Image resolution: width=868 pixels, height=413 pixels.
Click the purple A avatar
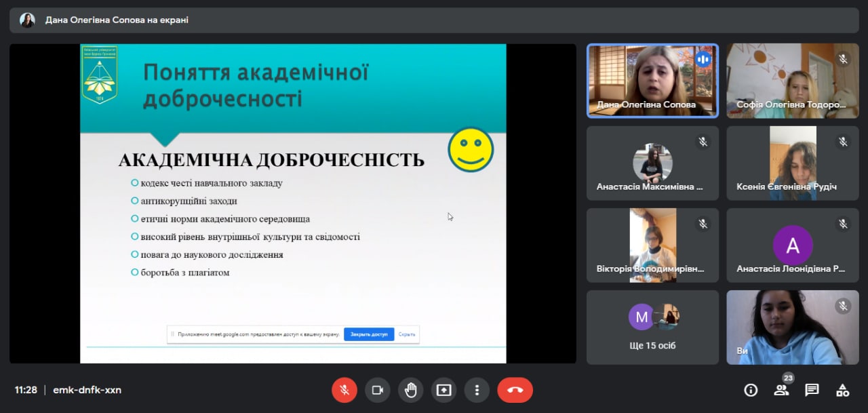(793, 245)
